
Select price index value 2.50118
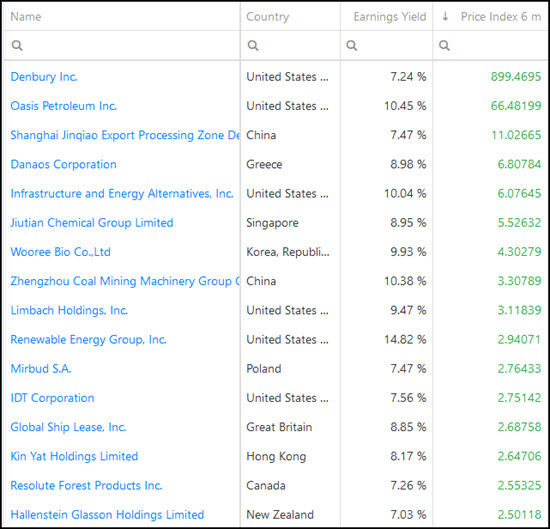(x=519, y=515)
